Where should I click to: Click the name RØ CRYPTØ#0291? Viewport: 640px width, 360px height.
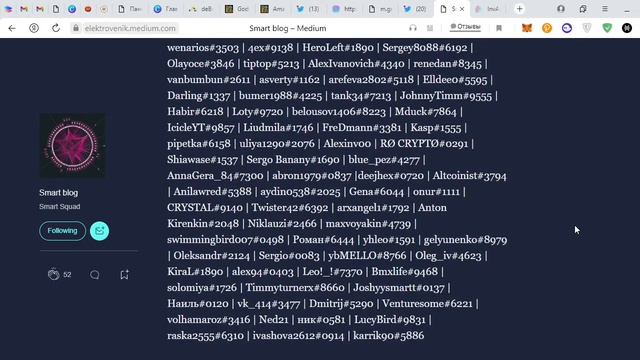click(424, 144)
